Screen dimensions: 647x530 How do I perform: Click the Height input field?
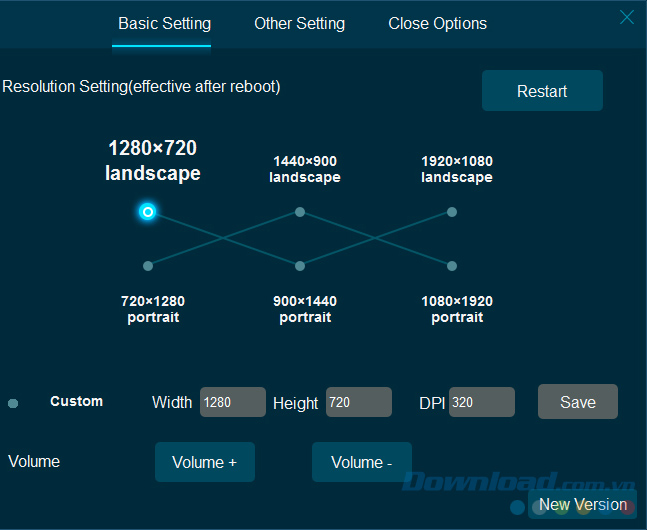point(358,402)
